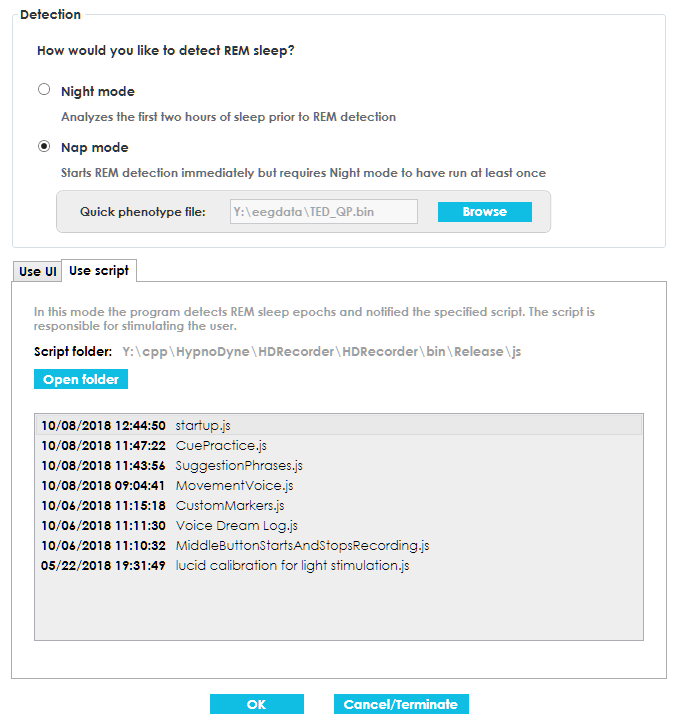687x728 pixels.
Task: Choose the CuePractice.js script
Action: coord(220,445)
